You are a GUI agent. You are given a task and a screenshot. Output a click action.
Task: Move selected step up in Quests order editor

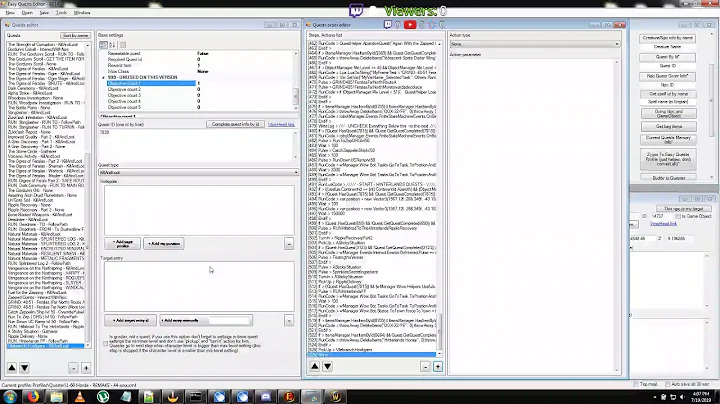(x=315, y=366)
